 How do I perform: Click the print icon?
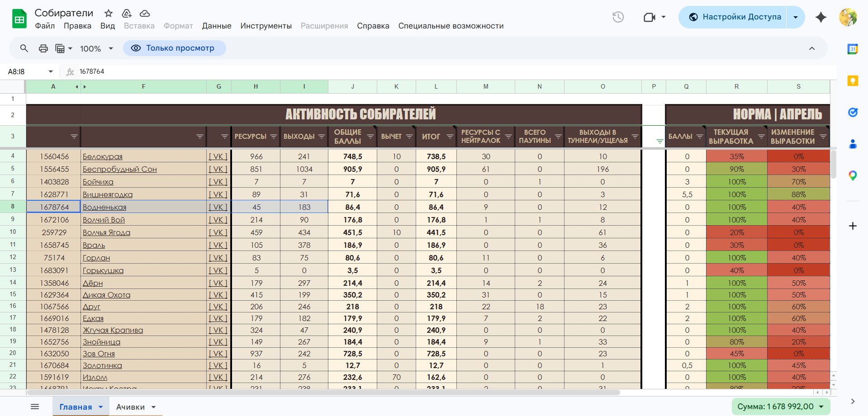[43, 48]
